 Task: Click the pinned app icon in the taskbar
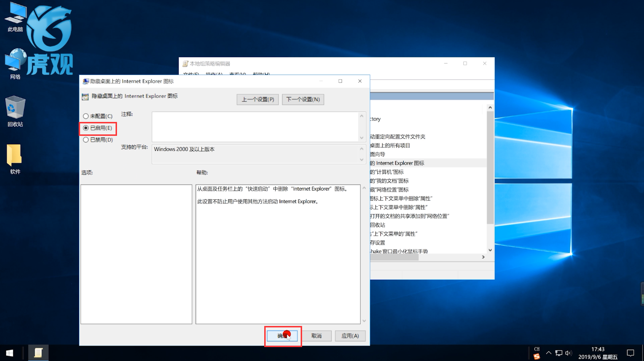point(38,353)
